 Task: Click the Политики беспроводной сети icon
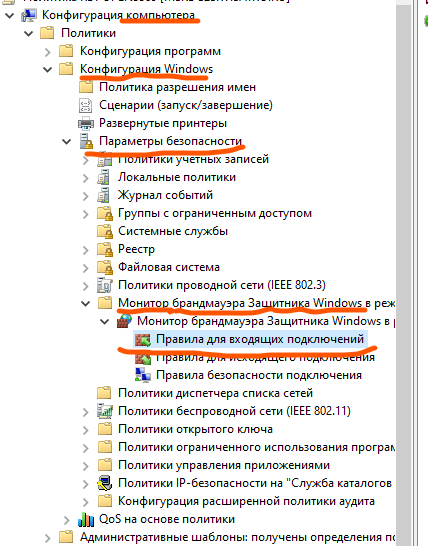click(105, 411)
